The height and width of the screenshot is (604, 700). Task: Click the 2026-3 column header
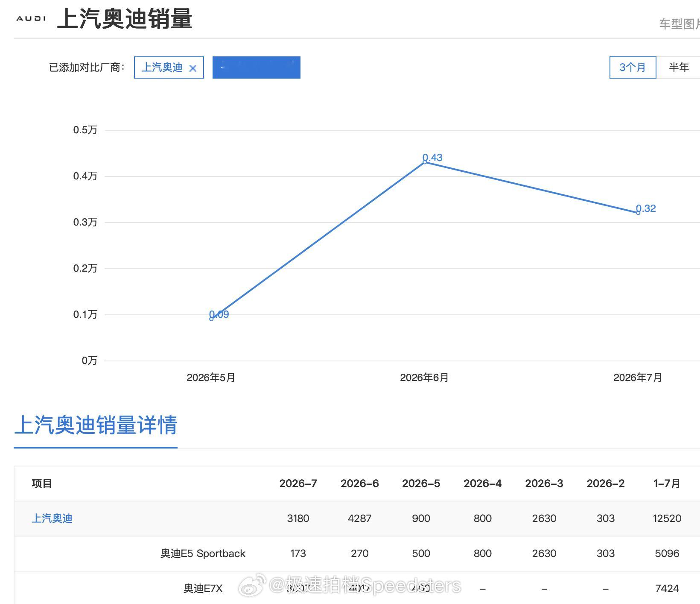tap(544, 484)
